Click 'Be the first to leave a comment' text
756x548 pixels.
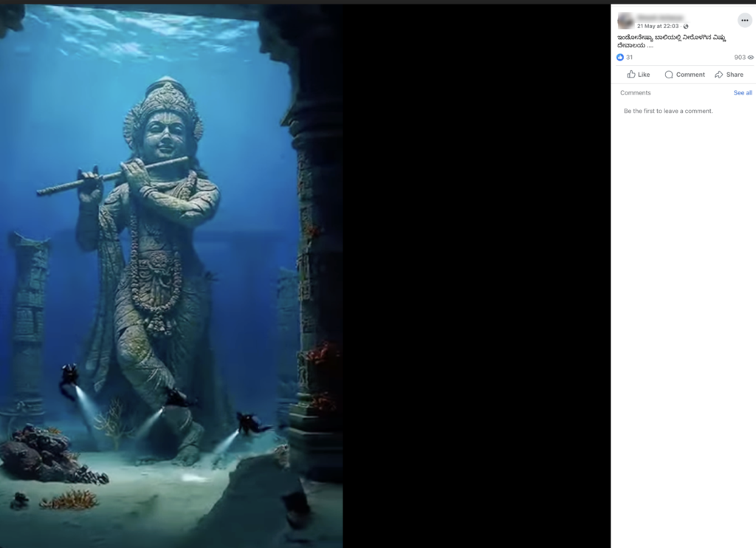668,111
